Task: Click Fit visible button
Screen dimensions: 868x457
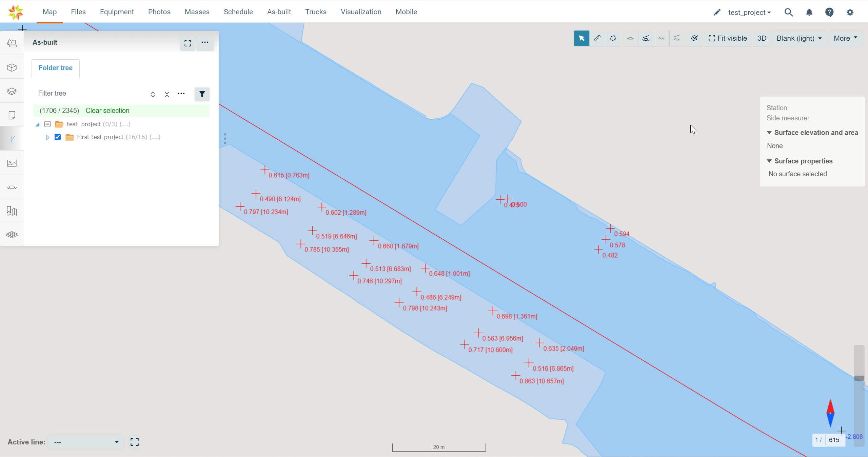Action: (728, 38)
